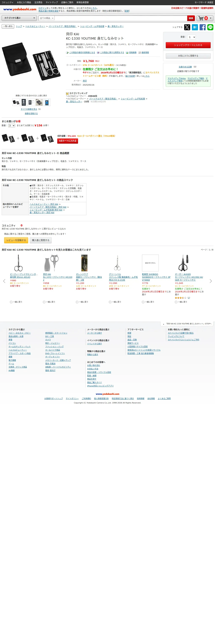Image resolution: width=215 pixels, height=644 pixels.
Task: Open fourth product thumbnail image
Action: (39, 102)
